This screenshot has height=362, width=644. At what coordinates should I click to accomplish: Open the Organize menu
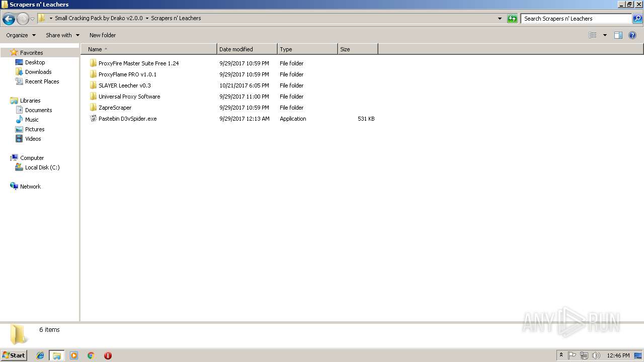(x=21, y=35)
